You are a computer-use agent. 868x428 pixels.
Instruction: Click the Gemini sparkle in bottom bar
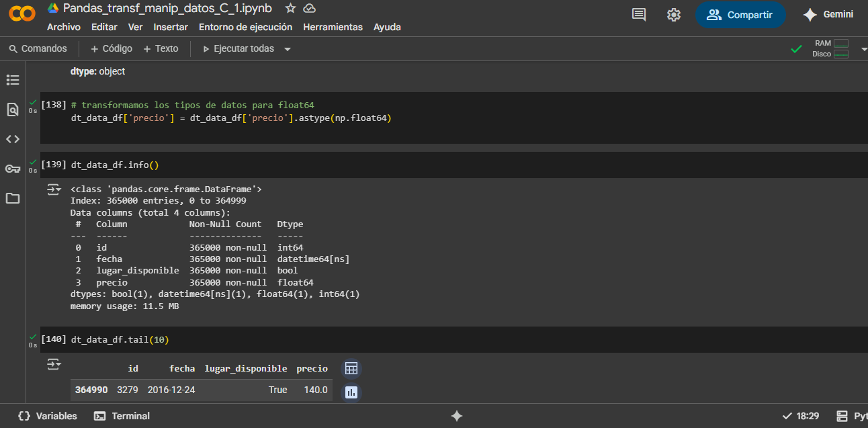click(457, 416)
